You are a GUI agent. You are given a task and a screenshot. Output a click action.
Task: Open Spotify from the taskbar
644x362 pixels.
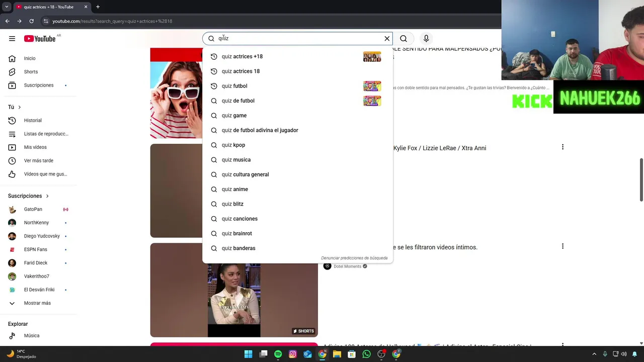(278, 354)
